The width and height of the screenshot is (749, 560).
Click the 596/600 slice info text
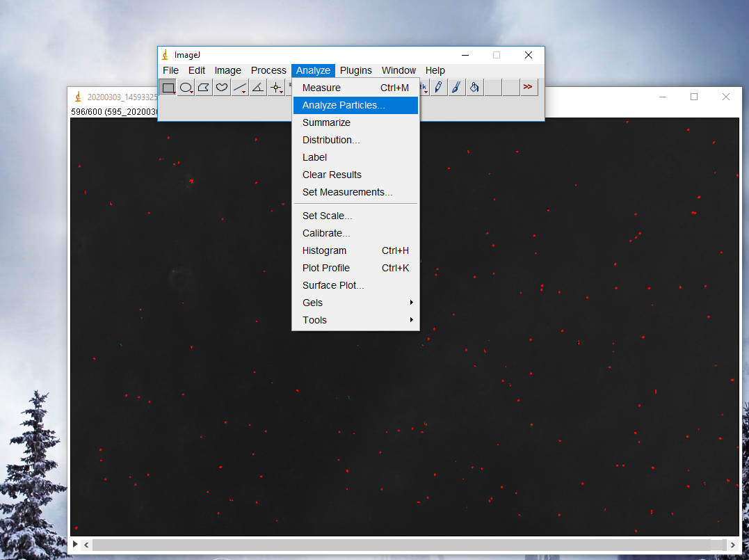pyautogui.click(x=114, y=112)
